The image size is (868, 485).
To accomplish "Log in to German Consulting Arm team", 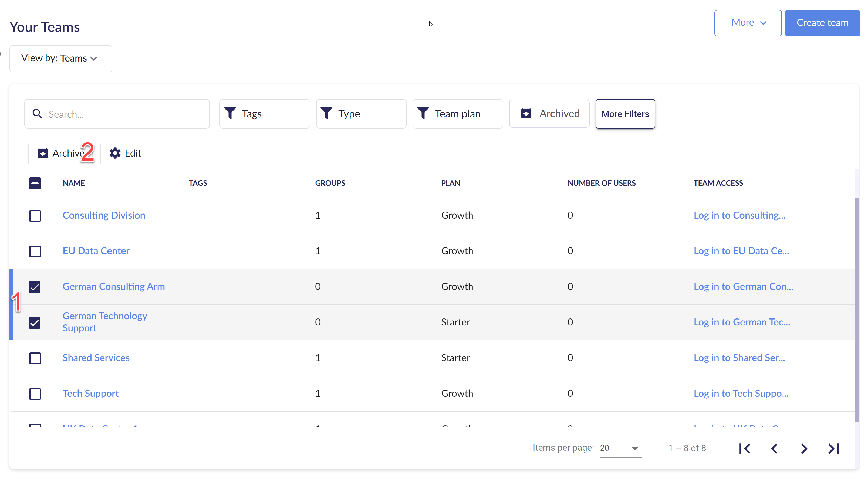I will [x=743, y=287].
